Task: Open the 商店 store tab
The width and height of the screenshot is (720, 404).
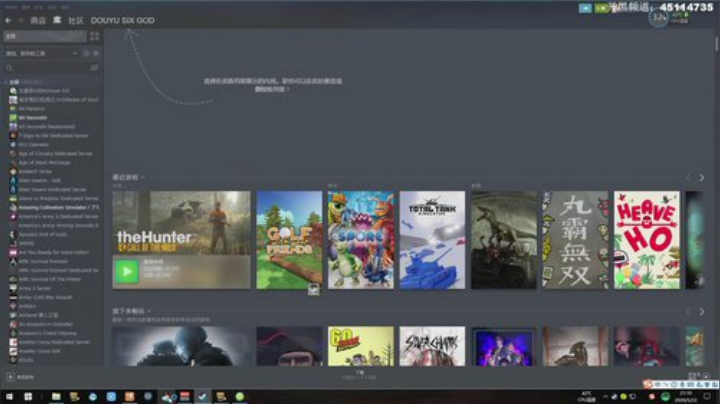Action: [38, 20]
